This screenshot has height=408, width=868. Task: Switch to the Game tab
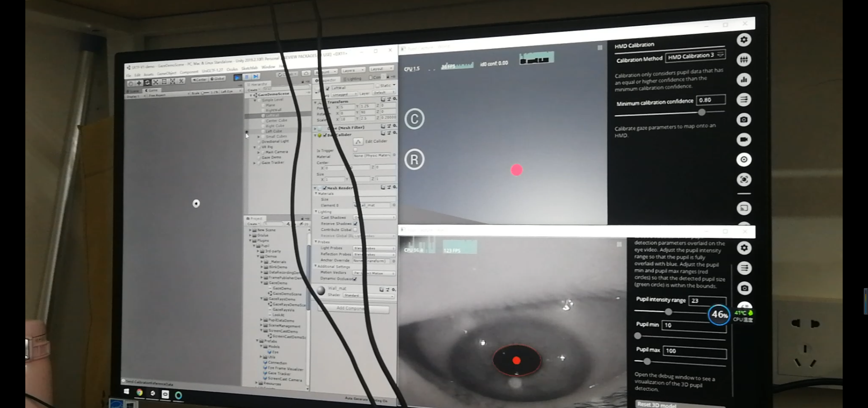(x=151, y=90)
